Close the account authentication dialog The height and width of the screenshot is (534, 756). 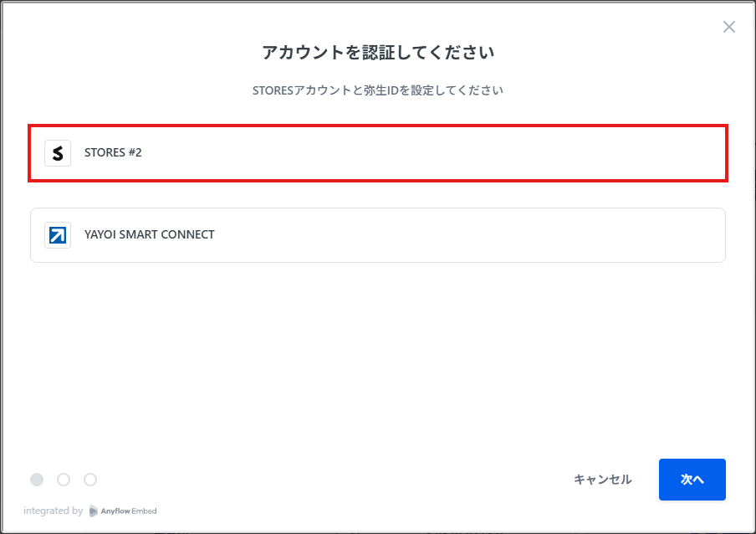click(729, 27)
